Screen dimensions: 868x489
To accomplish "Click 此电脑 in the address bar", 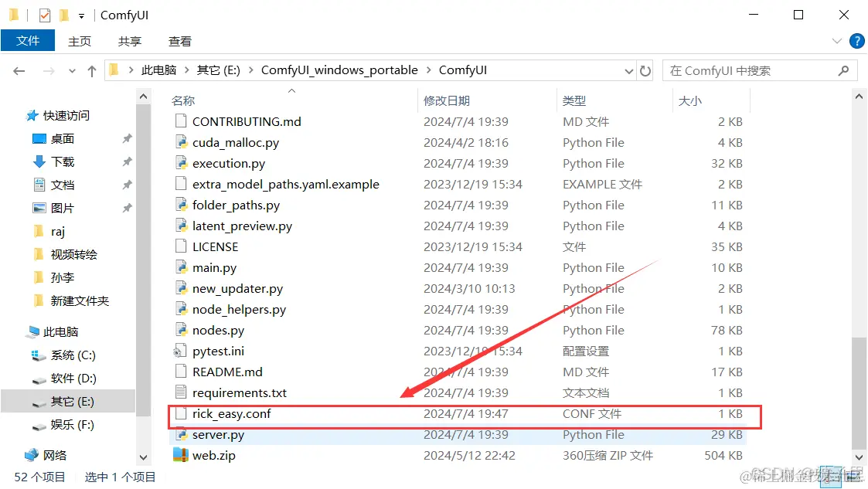I will point(159,70).
